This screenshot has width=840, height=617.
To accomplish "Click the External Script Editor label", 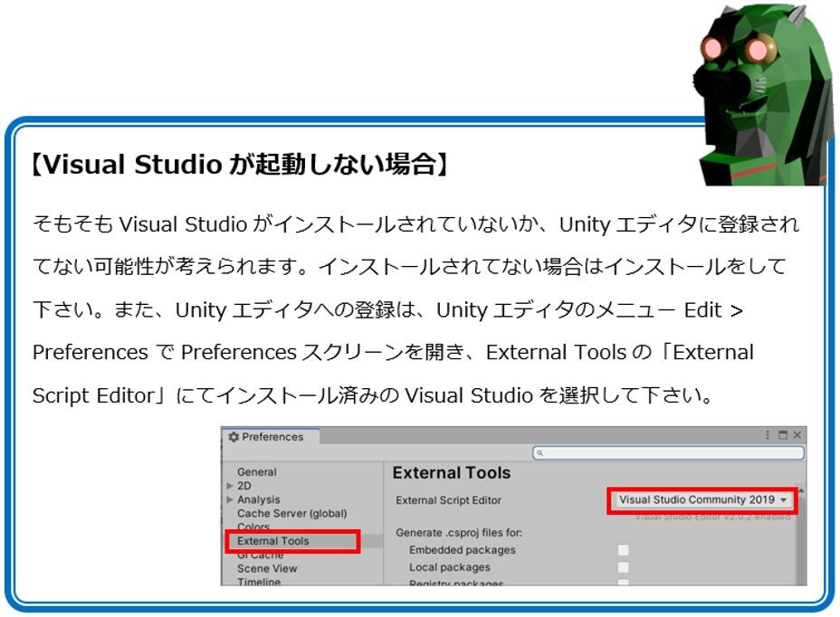I will tap(448, 500).
